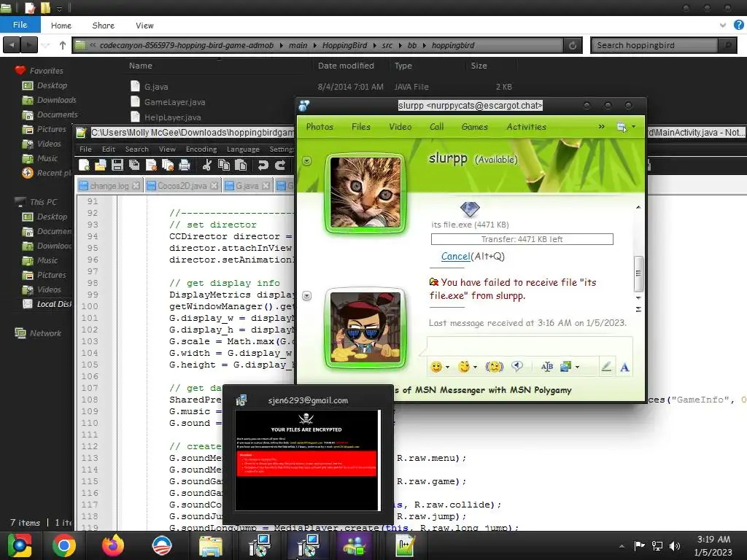The height and width of the screenshot is (560, 747).
Task: Click the background image icon in messenger toolbar
Action: tap(565, 366)
